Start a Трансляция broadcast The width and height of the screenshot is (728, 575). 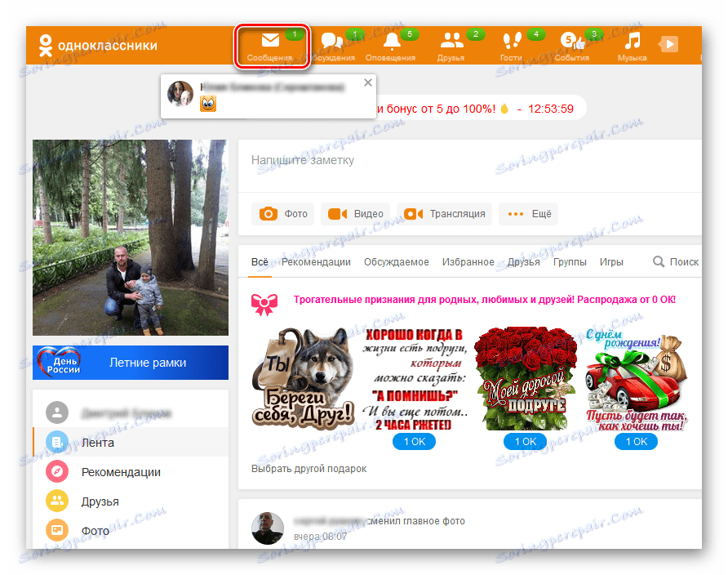[444, 214]
